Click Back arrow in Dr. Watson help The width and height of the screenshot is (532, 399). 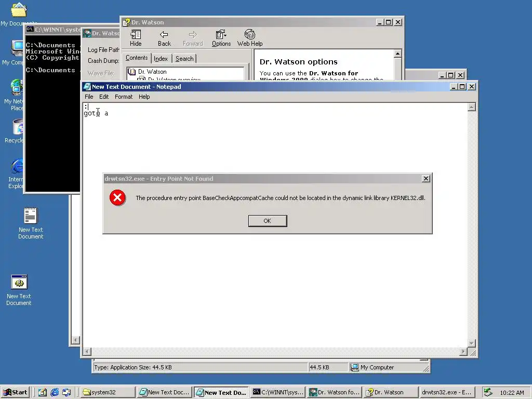[x=164, y=38]
